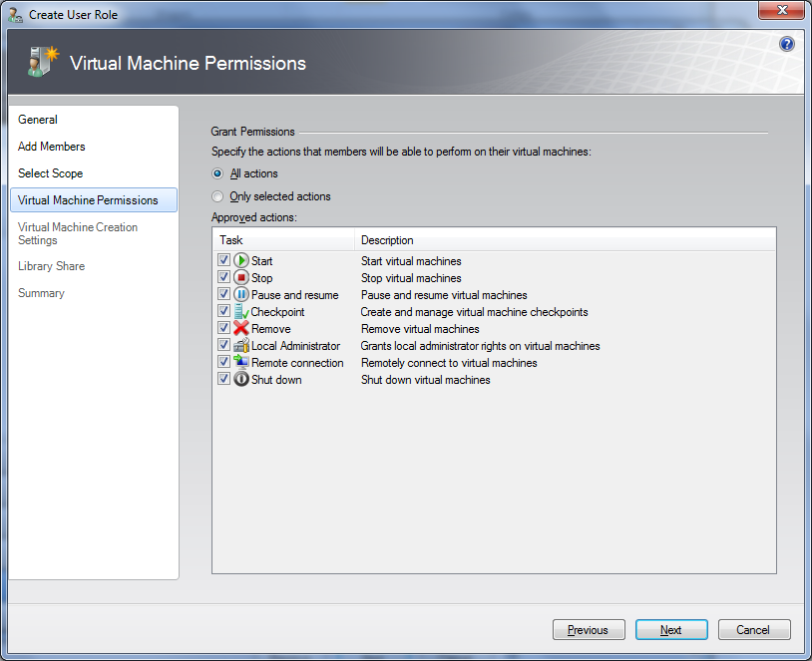
Task: Click 'Grants local administrator rights' description
Action: (x=480, y=346)
